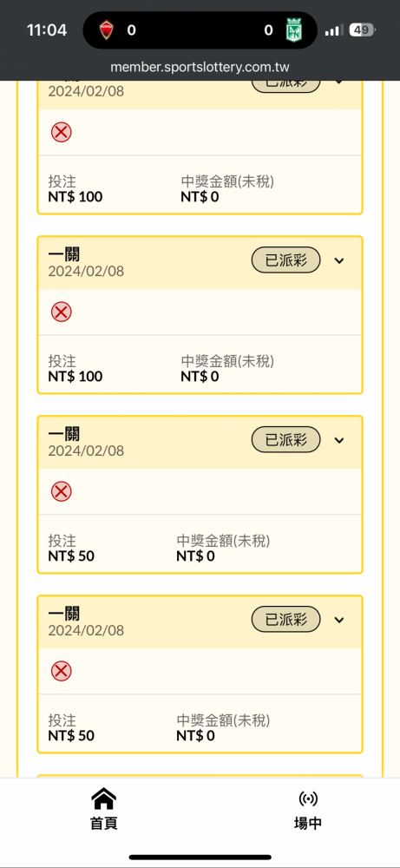The height and width of the screenshot is (868, 400).
Task: Tap the cellular signal bars icon
Action: click(x=334, y=30)
